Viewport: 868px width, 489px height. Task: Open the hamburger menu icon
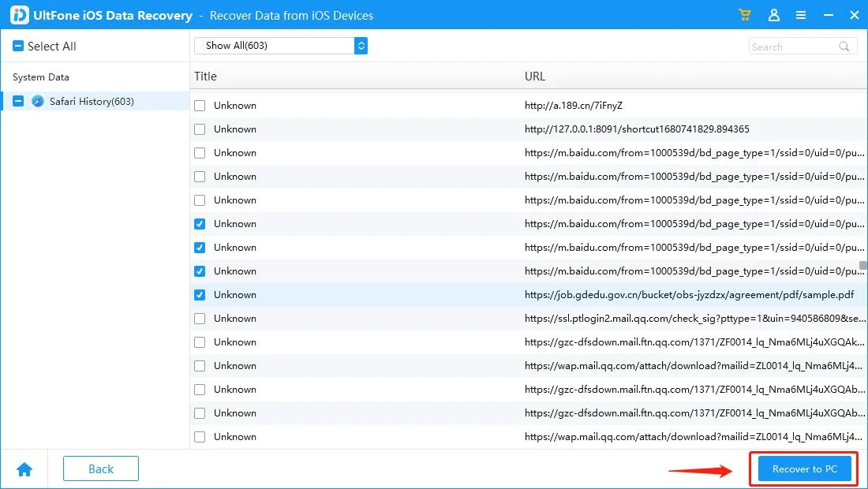tap(801, 15)
